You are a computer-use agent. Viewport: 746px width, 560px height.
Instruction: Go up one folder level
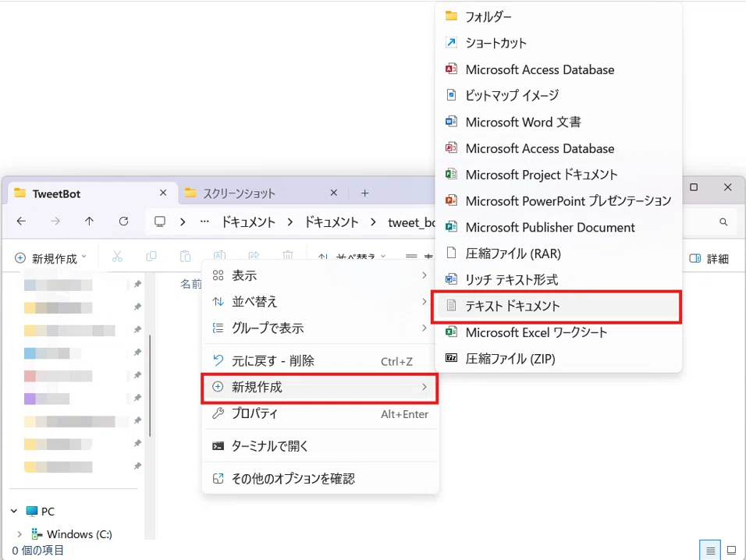pyautogui.click(x=90, y=222)
